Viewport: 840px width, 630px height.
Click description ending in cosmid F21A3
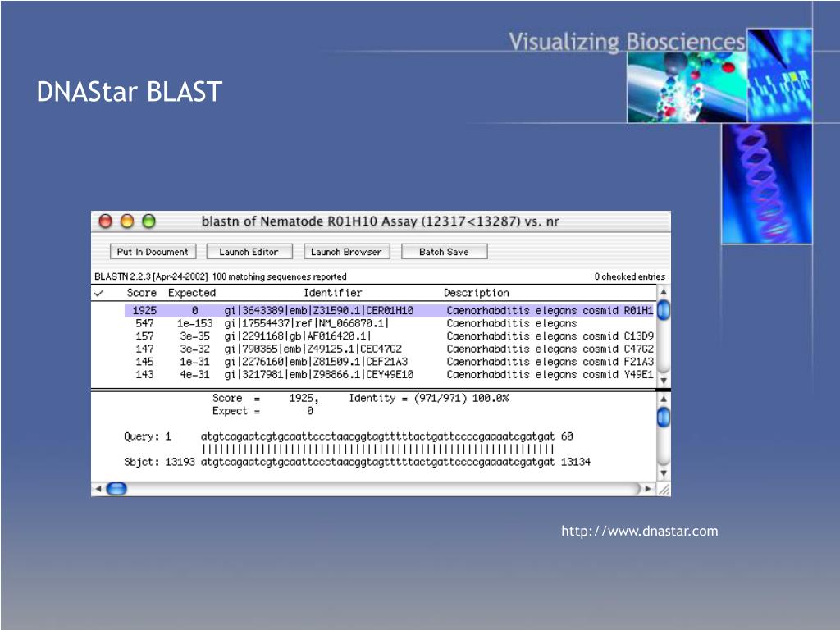(x=550, y=362)
